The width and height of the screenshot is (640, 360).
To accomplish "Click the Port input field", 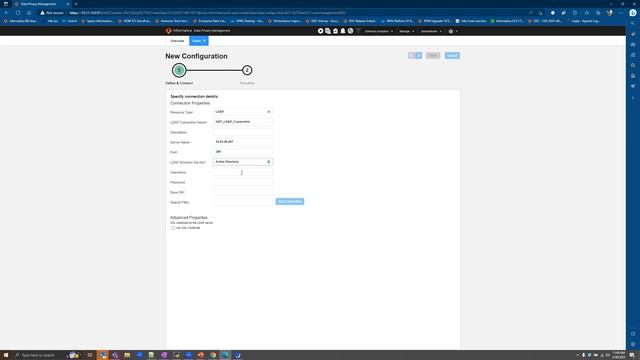I will [243, 151].
